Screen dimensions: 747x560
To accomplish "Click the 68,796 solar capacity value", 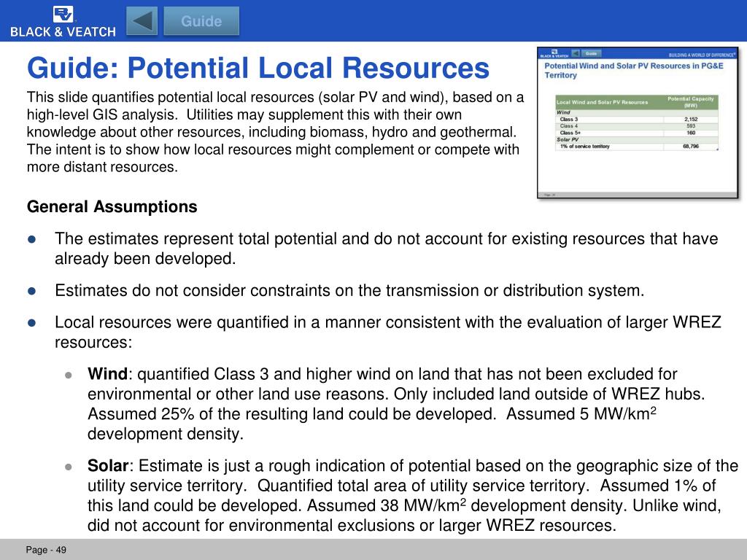I will 690,147.
